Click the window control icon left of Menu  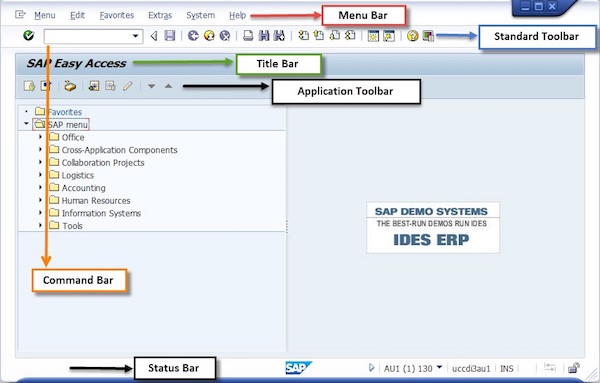click(x=20, y=15)
